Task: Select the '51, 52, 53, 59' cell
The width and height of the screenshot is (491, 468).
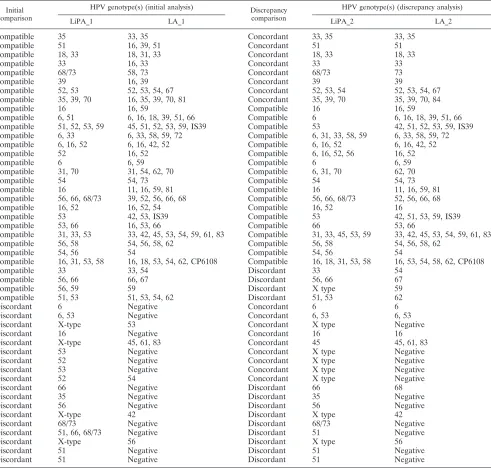Action: tap(81, 127)
